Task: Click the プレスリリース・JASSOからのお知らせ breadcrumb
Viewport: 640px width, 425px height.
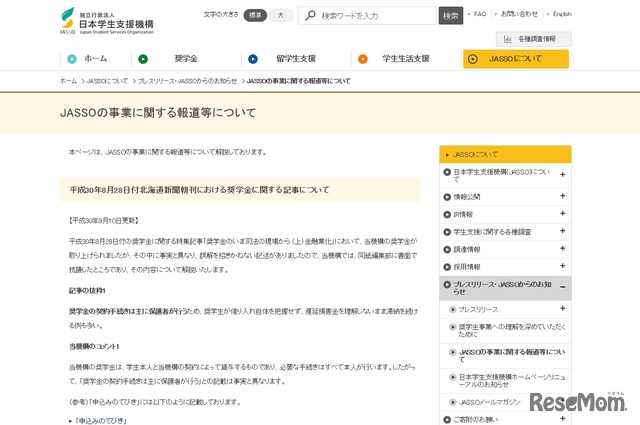Action: (187, 81)
